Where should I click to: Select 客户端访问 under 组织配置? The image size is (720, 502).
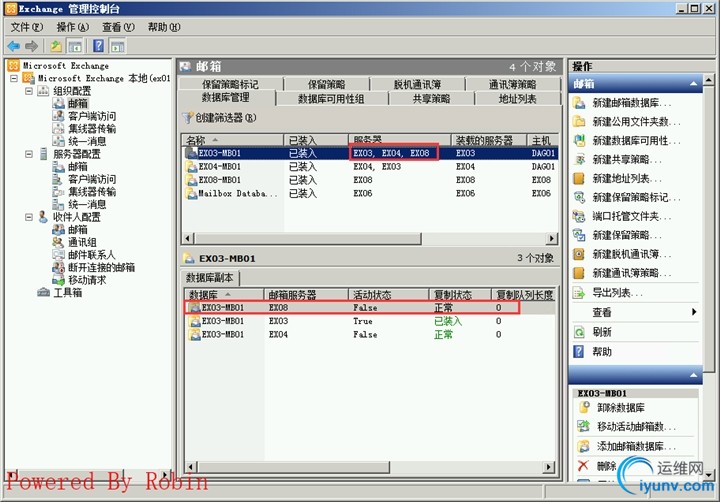pyautogui.click(x=92, y=116)
